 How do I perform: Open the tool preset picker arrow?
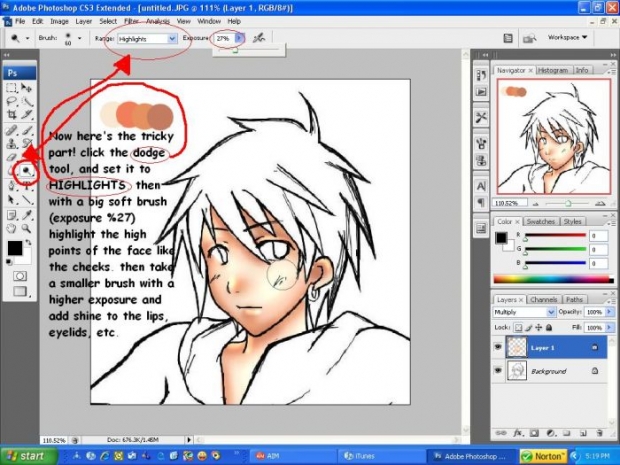[x=27, y=38]
